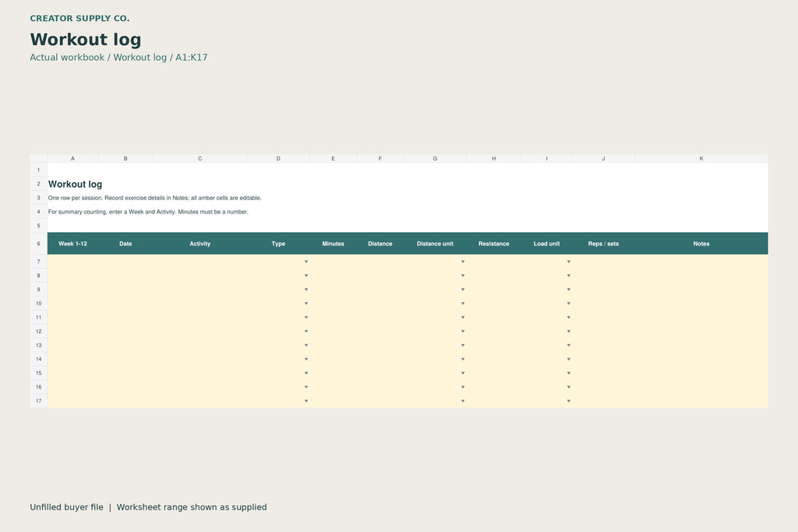Select column G header
The height and width of the screenshot is (532, 798).
435,159
